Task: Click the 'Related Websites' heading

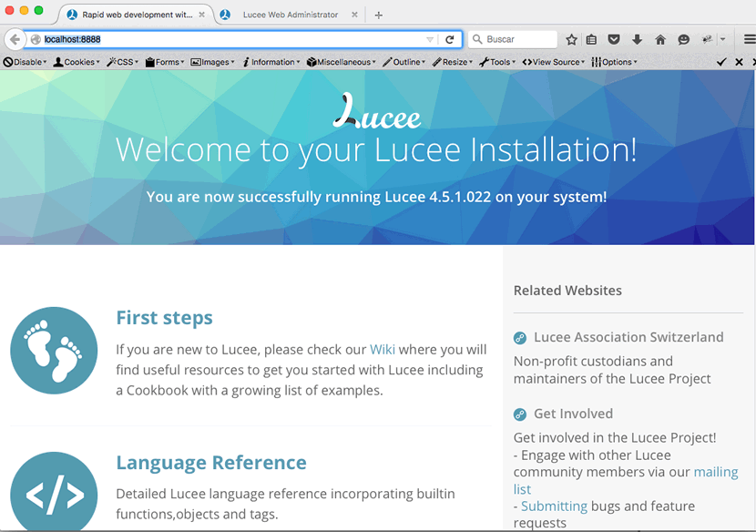Action: click(567, 291)
